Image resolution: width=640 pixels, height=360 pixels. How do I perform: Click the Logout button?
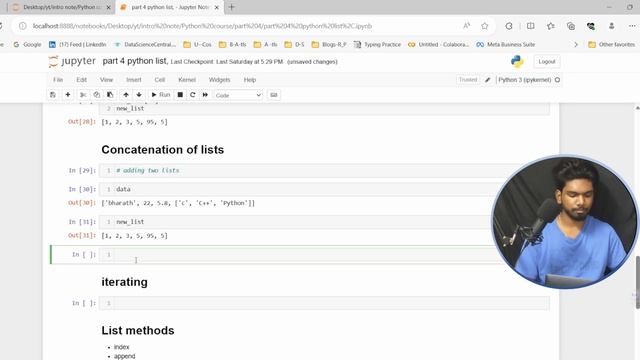(547, 62)
